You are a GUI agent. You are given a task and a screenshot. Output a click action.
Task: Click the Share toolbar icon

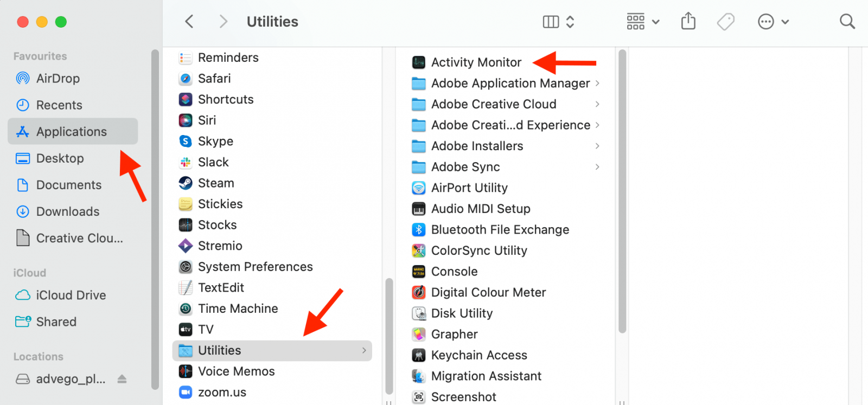pos(688,21)
